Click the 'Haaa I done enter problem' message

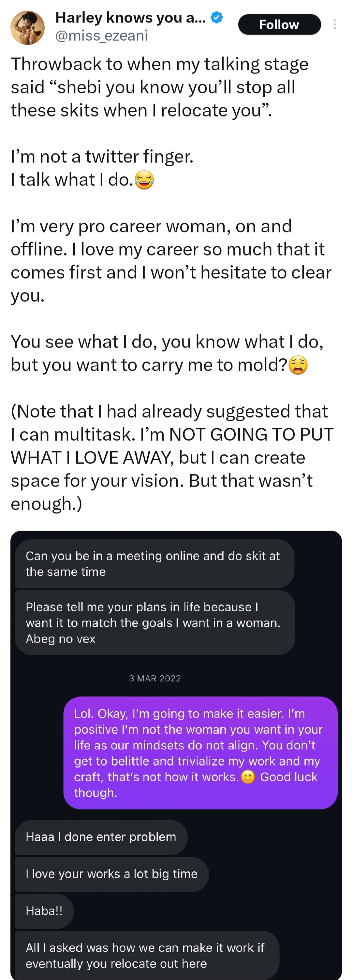pyautogui.click(x=101, y=837)
